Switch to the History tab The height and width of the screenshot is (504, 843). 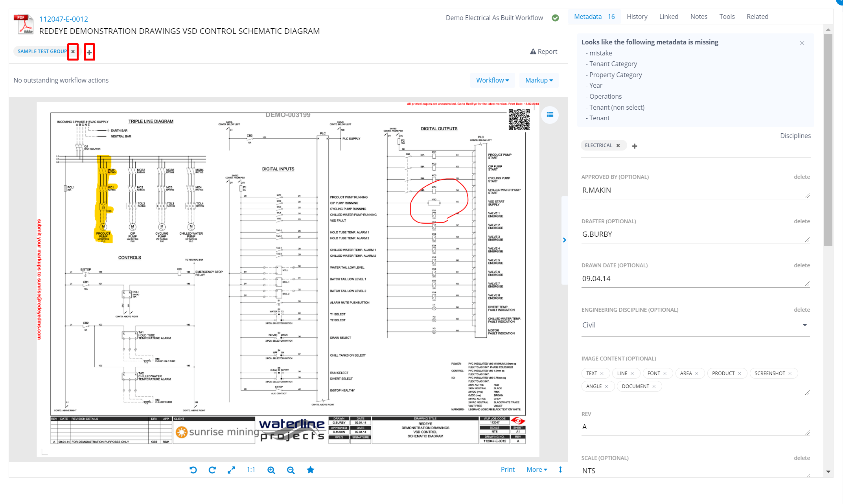pos(637,17)
